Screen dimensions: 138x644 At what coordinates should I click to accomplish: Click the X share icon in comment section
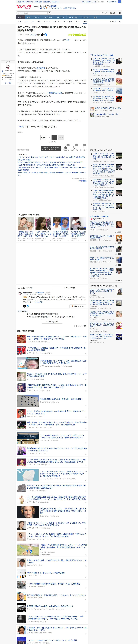(24, 306)
